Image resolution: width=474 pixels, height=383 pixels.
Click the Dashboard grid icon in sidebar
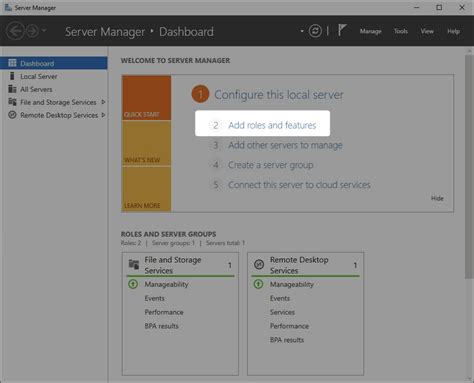(x=12, y=63)
